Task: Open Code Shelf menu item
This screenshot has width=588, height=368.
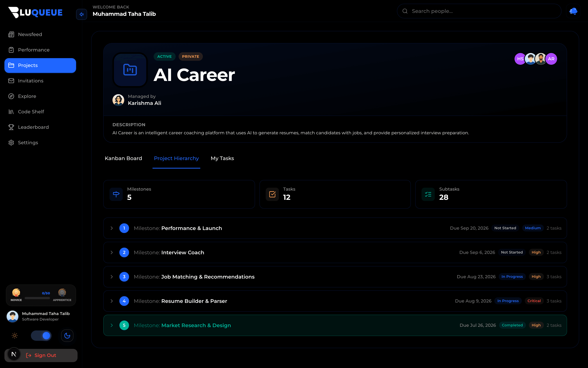Action: pyautogui.click(x=40, y=112)
